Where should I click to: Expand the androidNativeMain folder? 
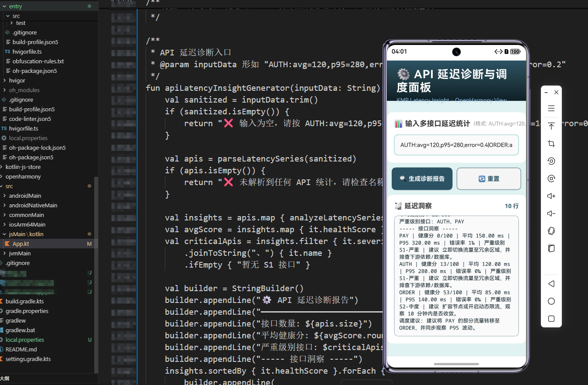click(4, 205)
